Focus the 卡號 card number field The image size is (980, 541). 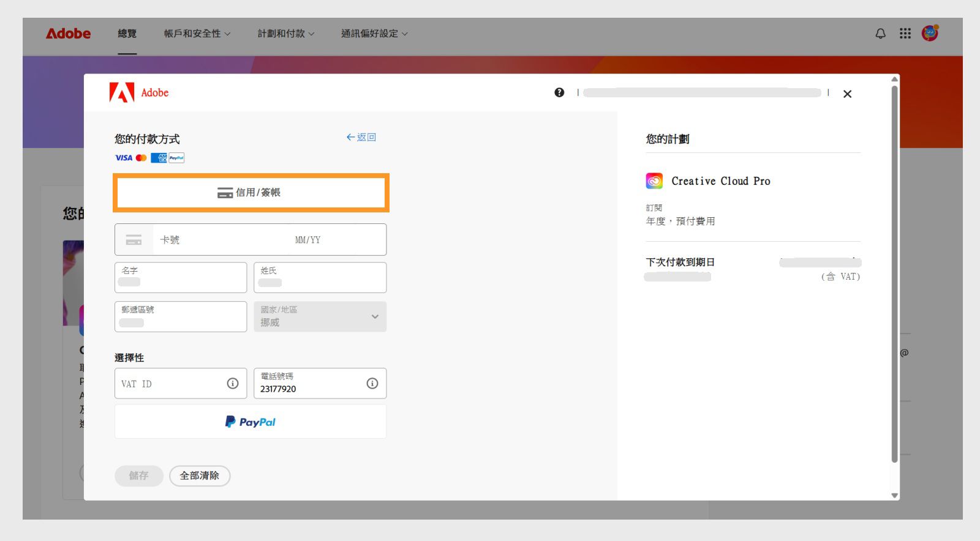[221, 240]
